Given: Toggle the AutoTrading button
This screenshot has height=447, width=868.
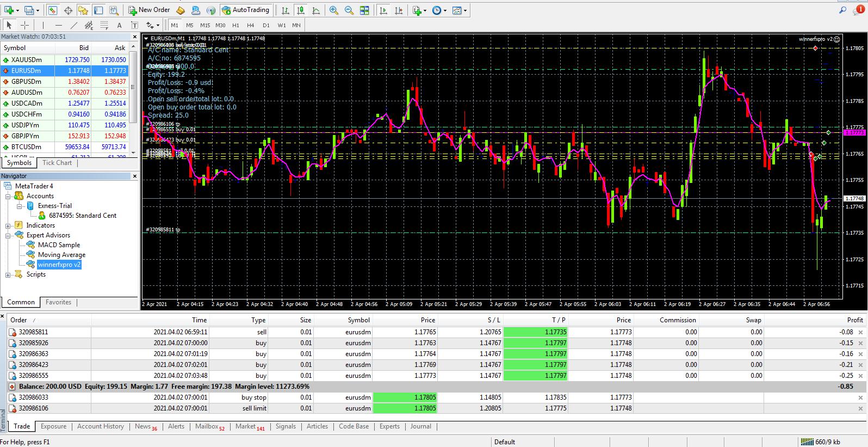Looking at the screenshot, I should [246, 10].
